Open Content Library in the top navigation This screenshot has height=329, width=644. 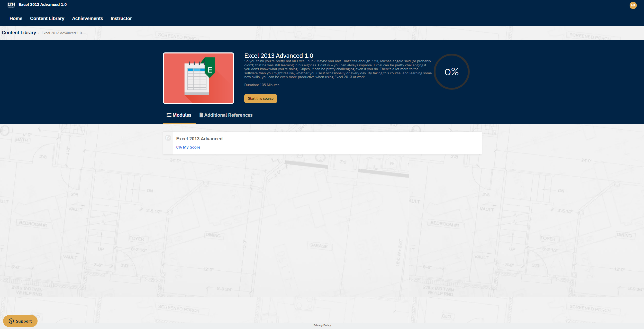pyautogui.click(x=47, y=19)
